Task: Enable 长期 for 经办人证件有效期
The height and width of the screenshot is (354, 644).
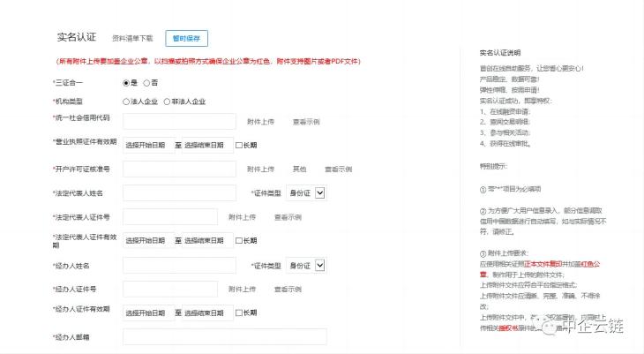Action: (239, 313)
